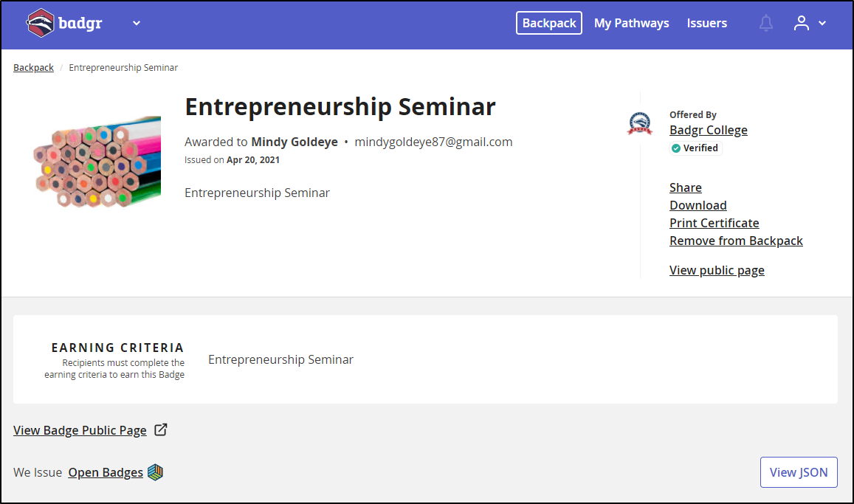The width and height of the screenshot is (854, 504).
Task: Open the Issuers menu item
Action: pos(706,23)
